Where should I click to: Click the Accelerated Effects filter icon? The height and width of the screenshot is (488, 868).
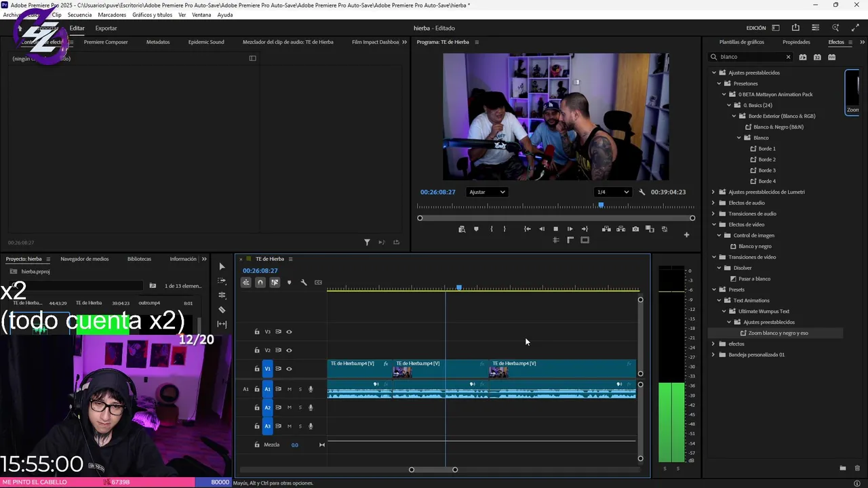803,57
